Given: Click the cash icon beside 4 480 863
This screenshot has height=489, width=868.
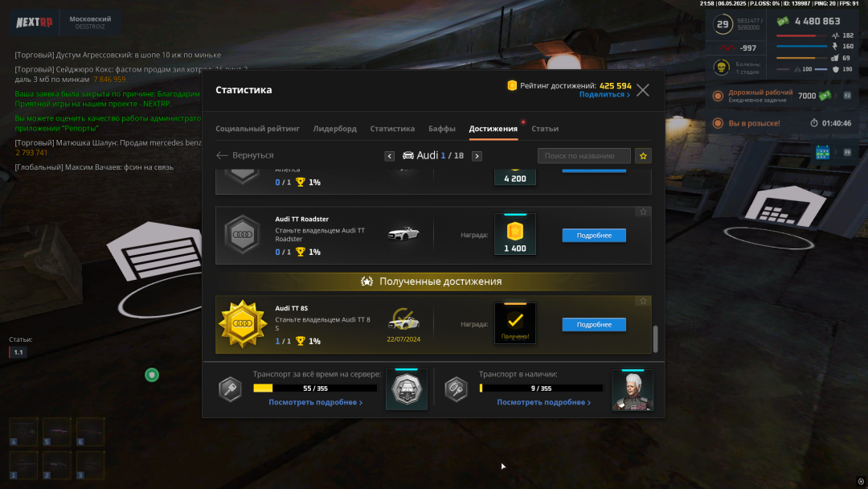Looking at the screenshot, I should click(783, 22).
